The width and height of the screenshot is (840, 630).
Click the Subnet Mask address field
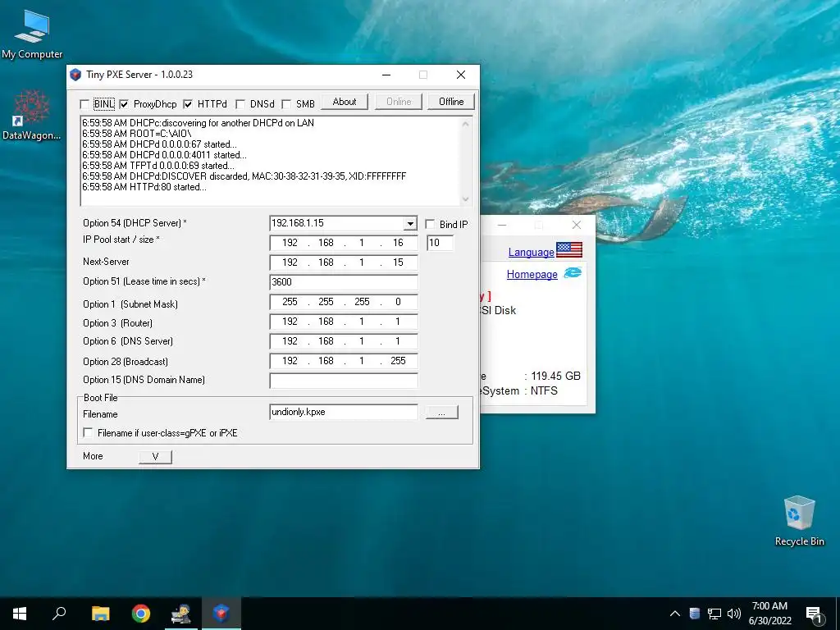[344, 302]
